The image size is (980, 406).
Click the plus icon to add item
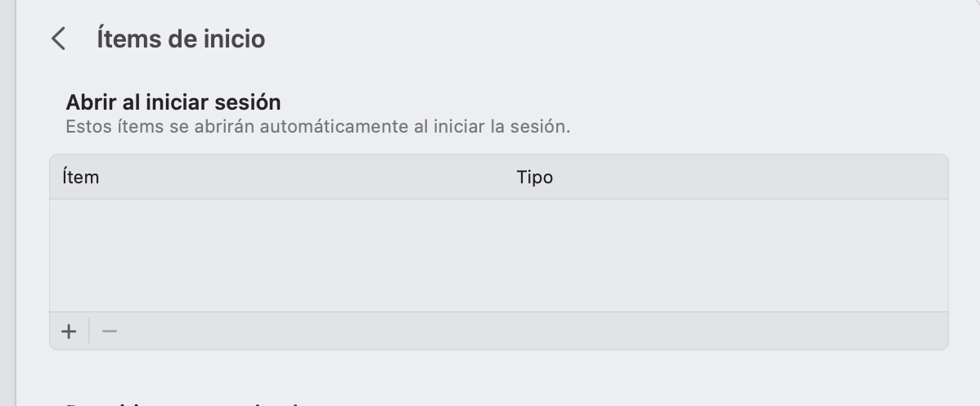(x=69, y=332)
